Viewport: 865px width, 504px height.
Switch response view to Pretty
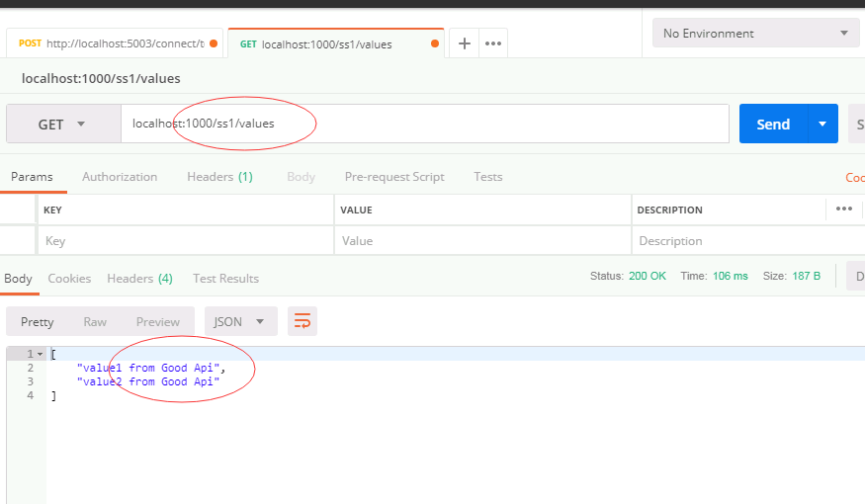[37, 322]
